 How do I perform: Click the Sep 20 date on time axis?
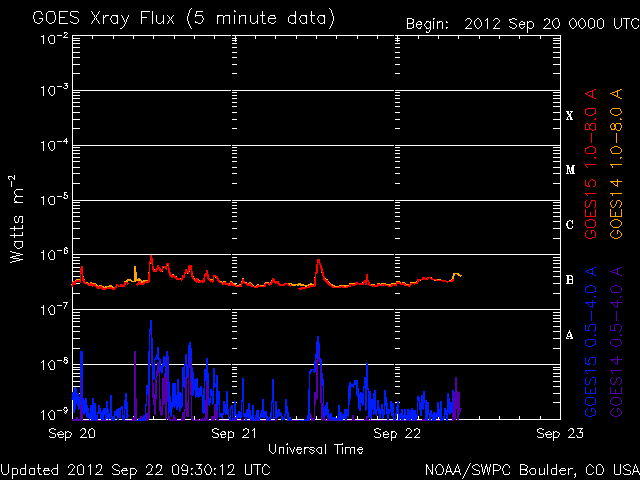tap(73, 434)
